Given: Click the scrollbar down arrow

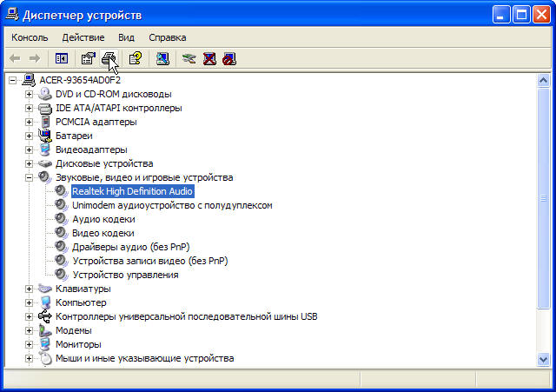Looking at the screenshot, I should pyautogui.click(x=543, y=359).
